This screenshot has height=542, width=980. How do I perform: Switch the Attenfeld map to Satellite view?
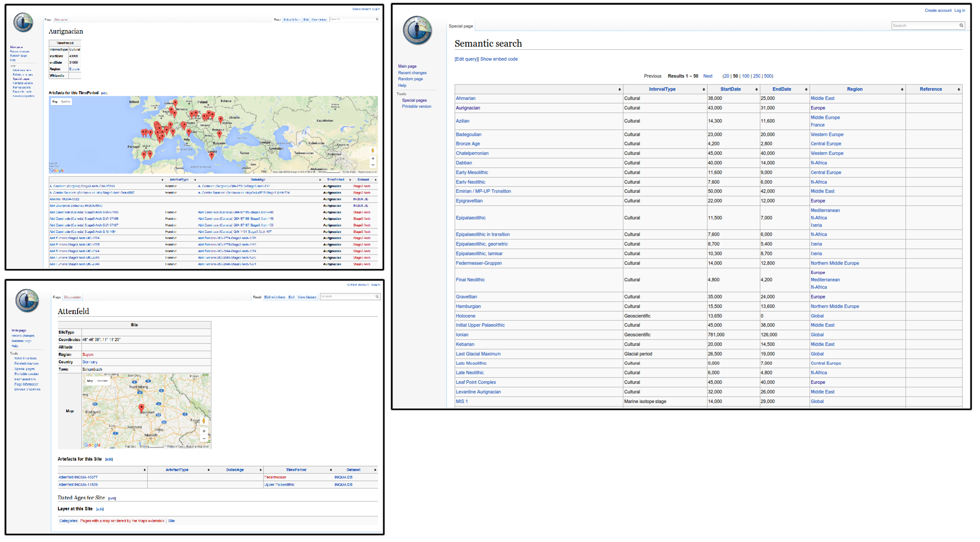pyautogui.click(x=102, y=381)
